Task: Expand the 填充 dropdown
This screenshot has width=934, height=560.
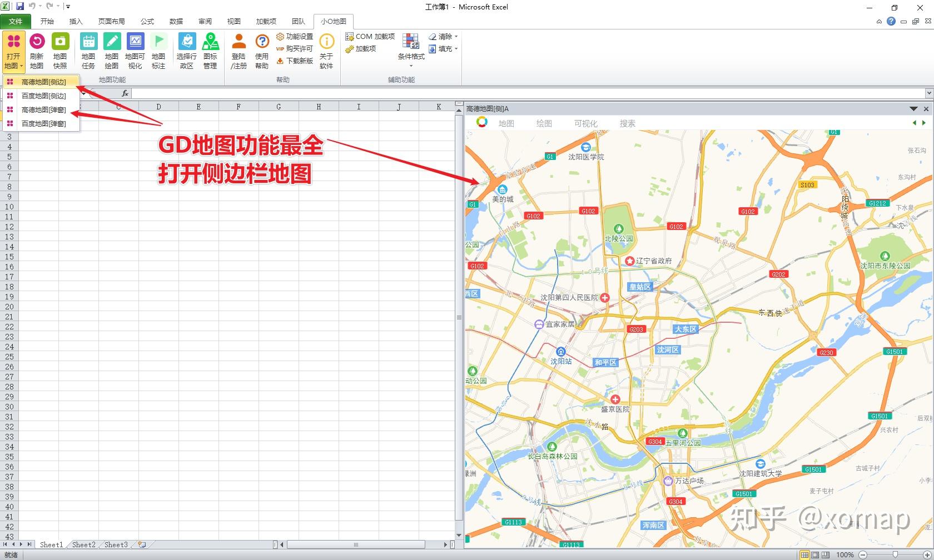Action: point(443,49)
